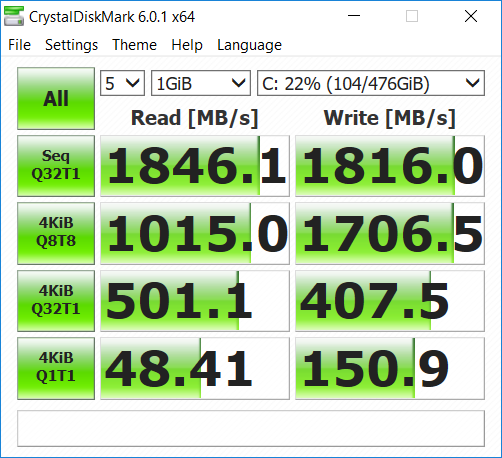
Task: Expand the C: drive selection dropdown
Action: point(371,83)
